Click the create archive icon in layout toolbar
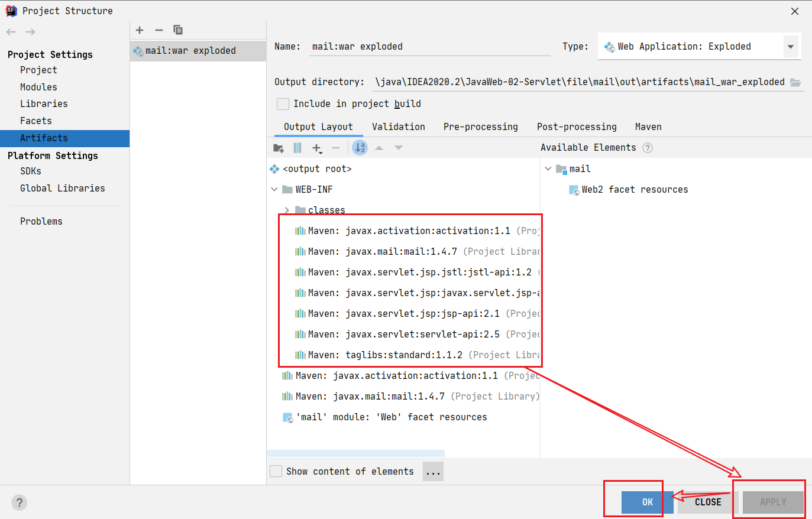This screenshot has height=519, width=812. coord(297,148)
